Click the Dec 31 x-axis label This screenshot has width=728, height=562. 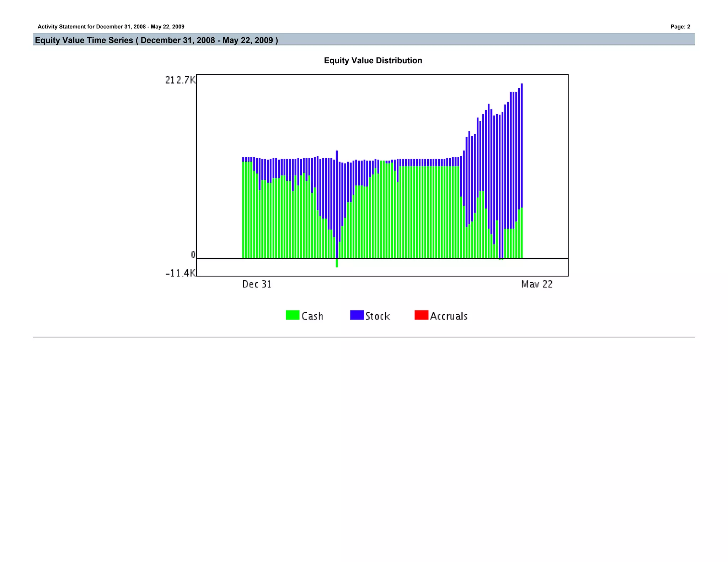[257, 284]
